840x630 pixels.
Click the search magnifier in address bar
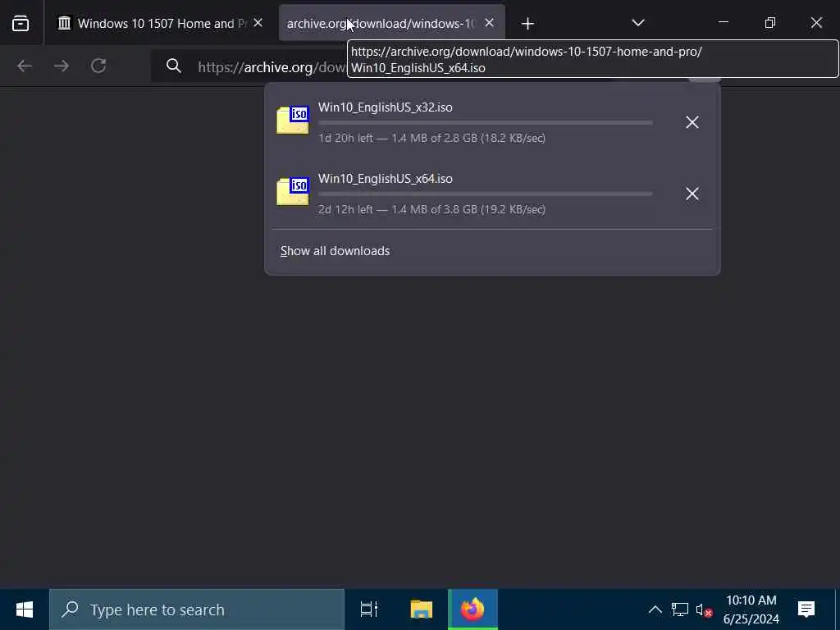174,66
